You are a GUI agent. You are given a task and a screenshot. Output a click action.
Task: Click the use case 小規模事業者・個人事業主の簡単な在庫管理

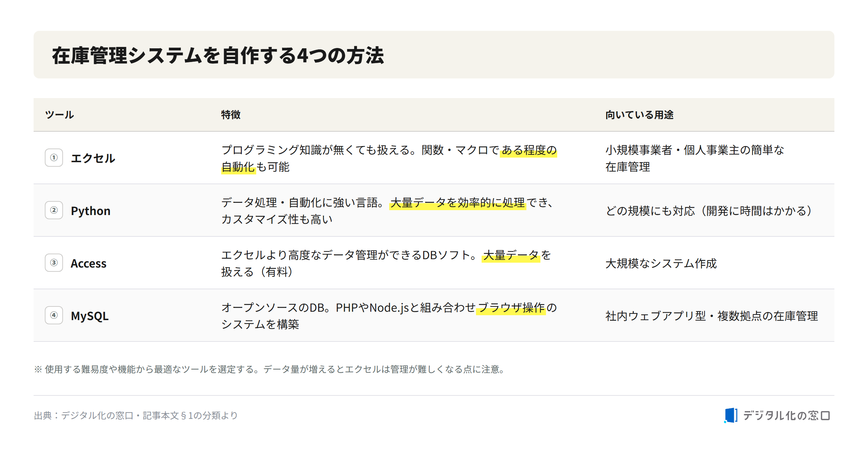[x=695, y=158]
